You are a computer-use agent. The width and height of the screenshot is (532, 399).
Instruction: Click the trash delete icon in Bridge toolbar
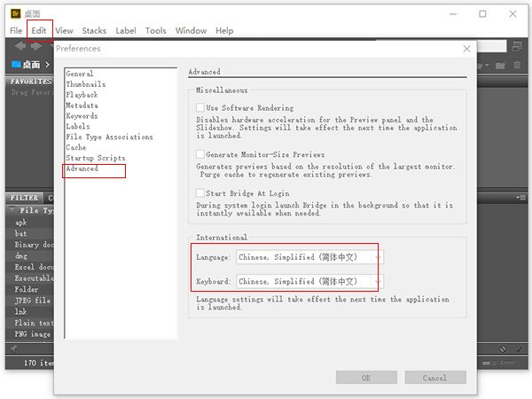[517, 65]
